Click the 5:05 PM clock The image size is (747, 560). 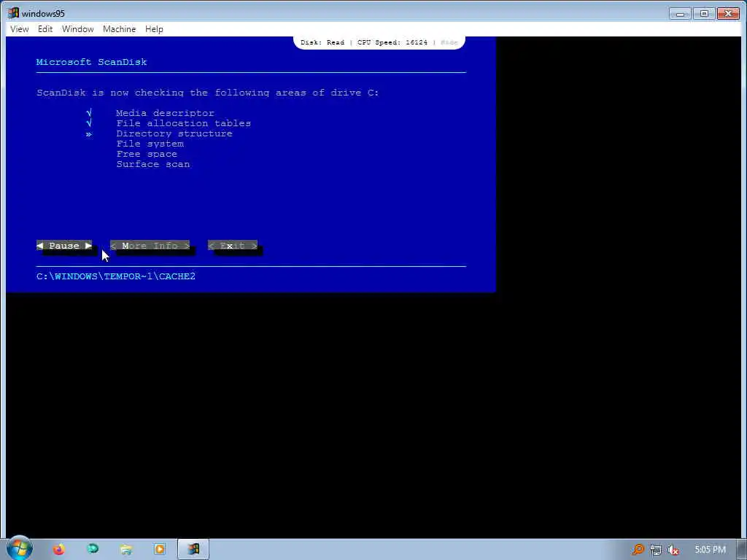[x=711, y=550]
